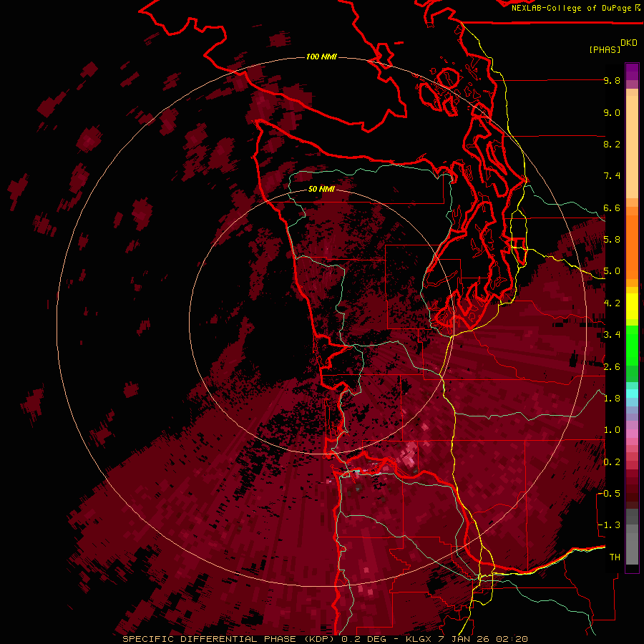The image size is (644, 644).
Task: Click the bright green segment of color bar
Action: point(632,345)
